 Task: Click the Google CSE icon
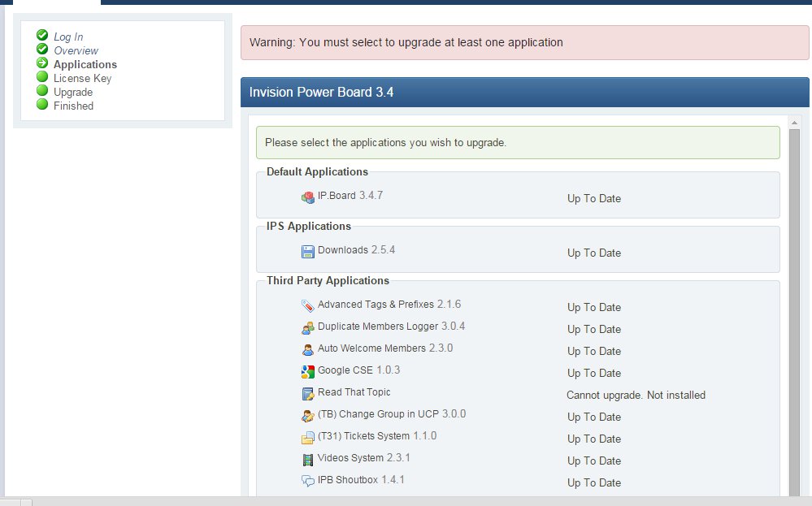point(308,372)
